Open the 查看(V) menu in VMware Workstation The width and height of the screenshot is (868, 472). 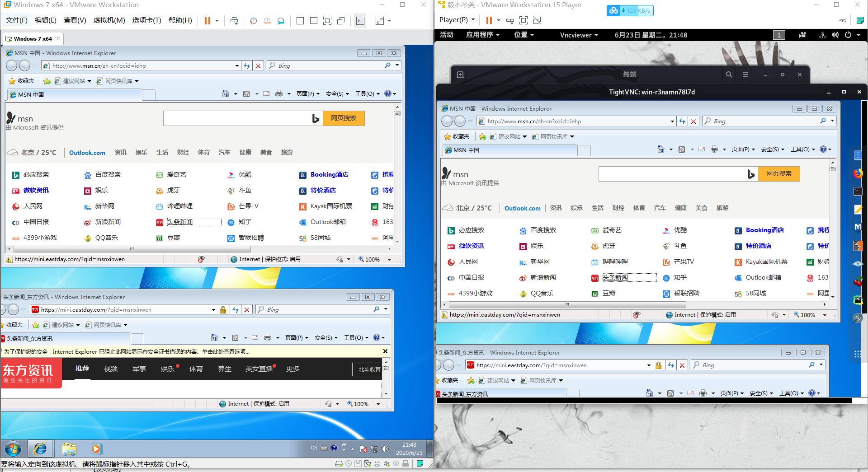pos(75,20)
